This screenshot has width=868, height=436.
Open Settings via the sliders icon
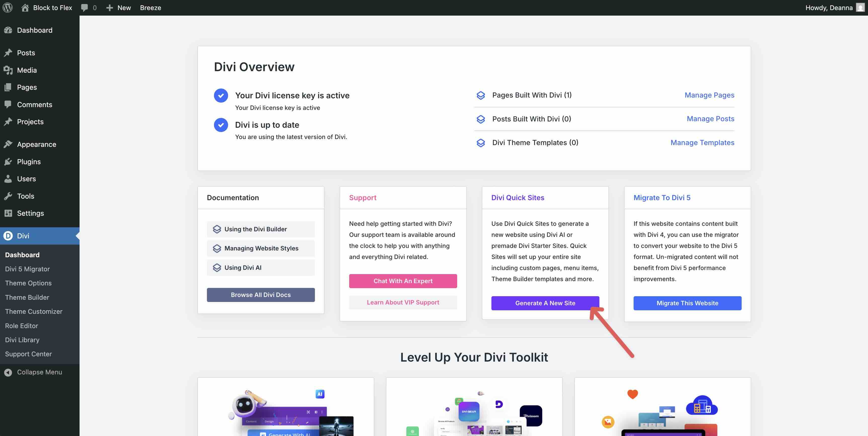[8, 213]
